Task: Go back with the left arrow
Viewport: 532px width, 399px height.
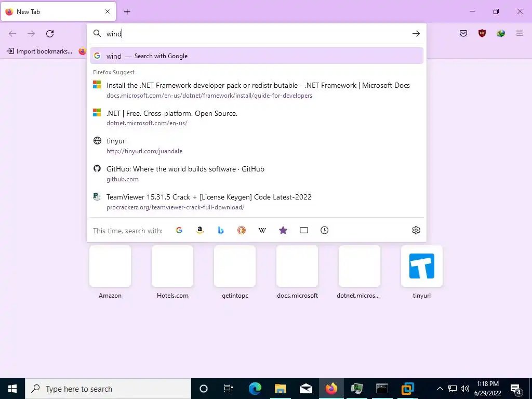Action: tap(12, 34)
